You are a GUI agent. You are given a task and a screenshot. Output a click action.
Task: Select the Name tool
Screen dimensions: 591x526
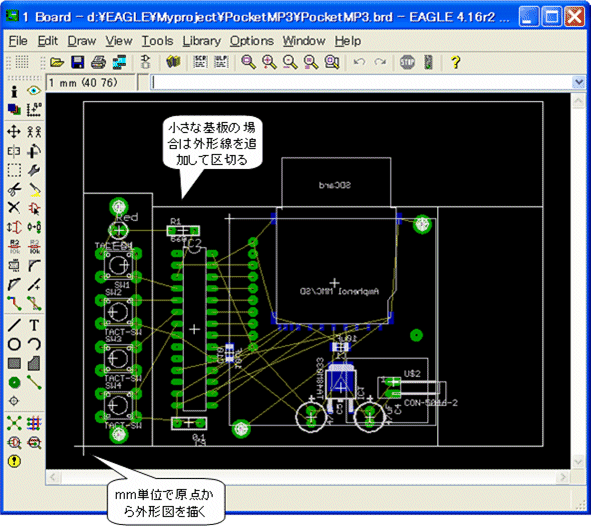pos(14,247)
